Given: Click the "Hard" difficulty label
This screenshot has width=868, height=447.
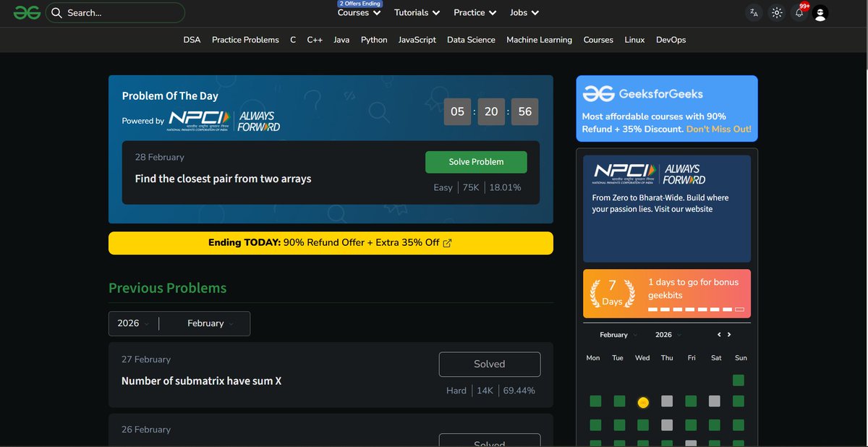Looking at the screenshot, I should point(456,391).
